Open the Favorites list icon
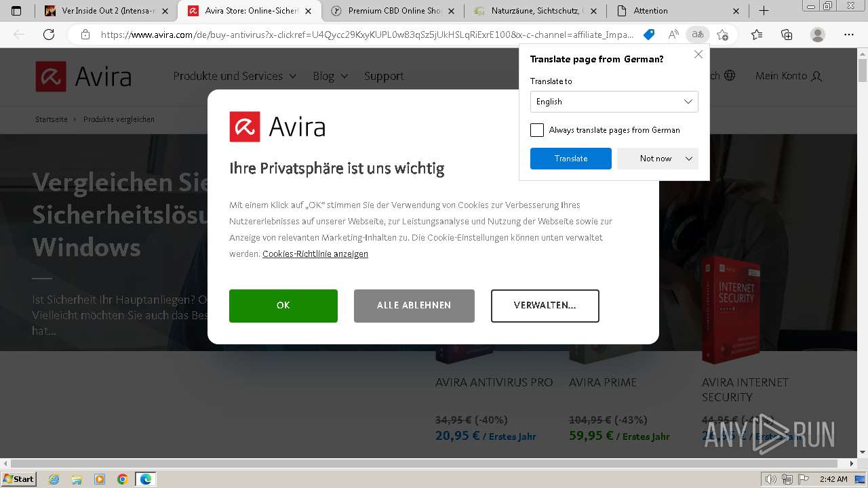The image size is (868, 488). pyautogui.click(x=757, y=35)
